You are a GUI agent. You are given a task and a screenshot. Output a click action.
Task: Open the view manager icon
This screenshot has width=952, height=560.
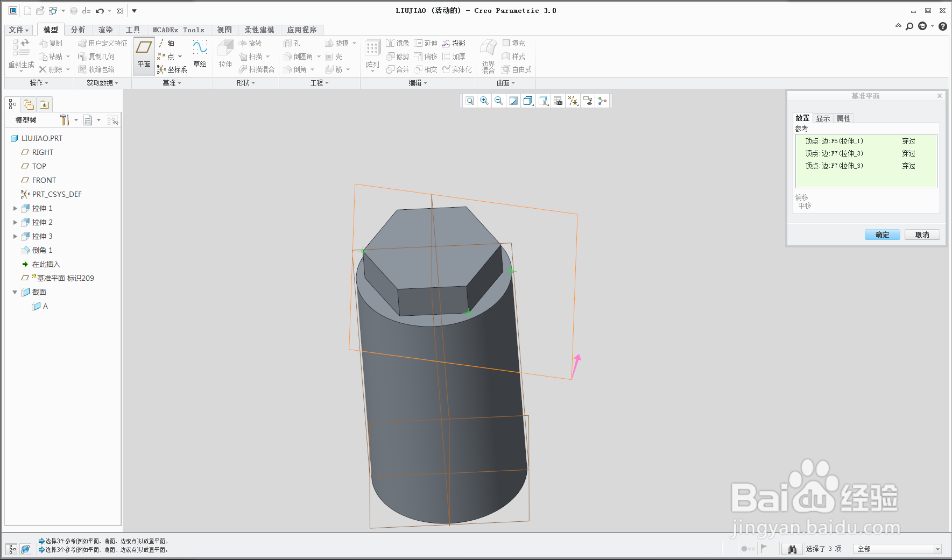point(558,101)
